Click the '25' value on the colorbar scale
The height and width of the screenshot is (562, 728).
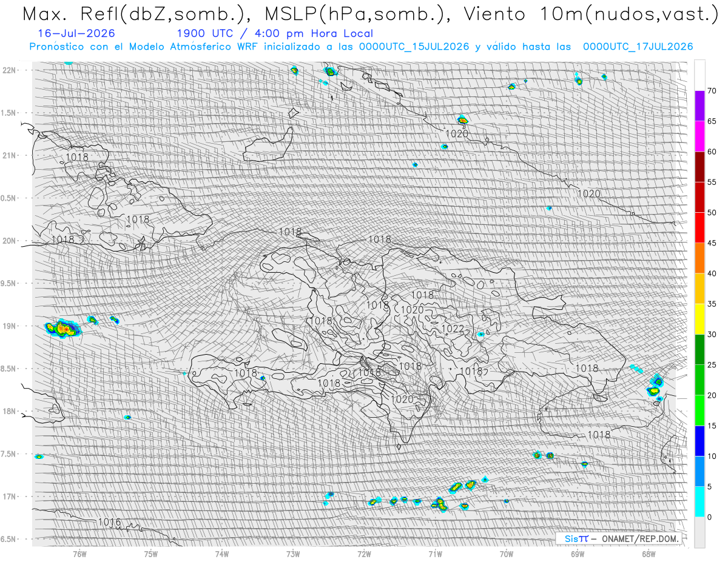point(712,364)
